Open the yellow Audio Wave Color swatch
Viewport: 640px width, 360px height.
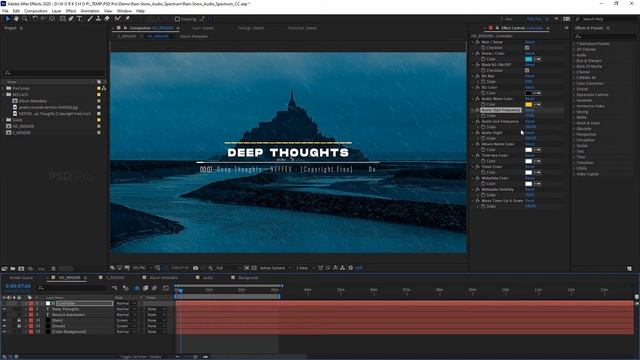(529, 104)
